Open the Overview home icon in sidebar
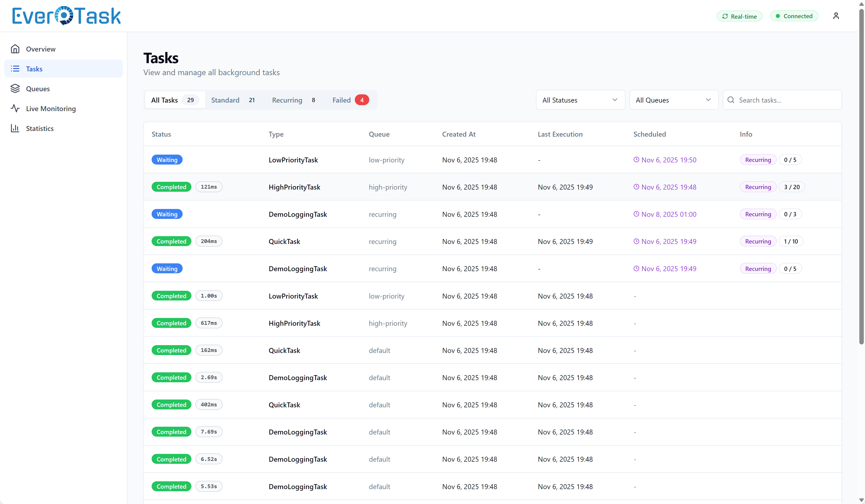 point(15,49)
